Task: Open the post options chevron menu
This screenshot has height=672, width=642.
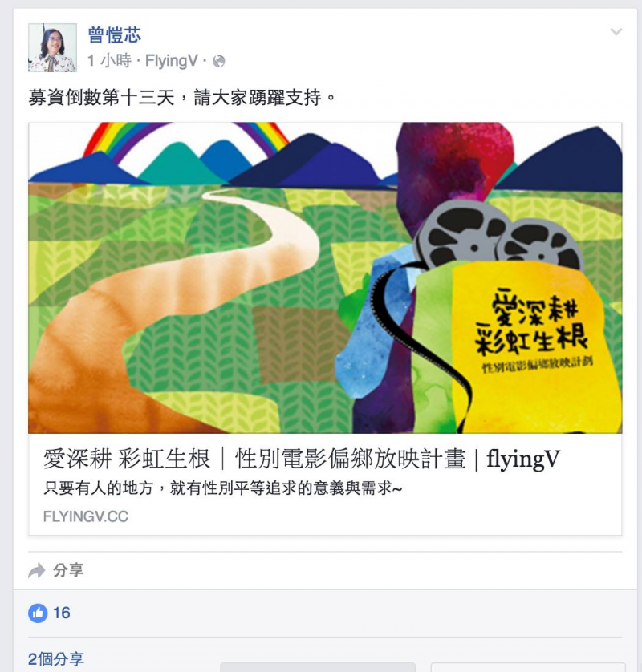Action: click(616, 32)
